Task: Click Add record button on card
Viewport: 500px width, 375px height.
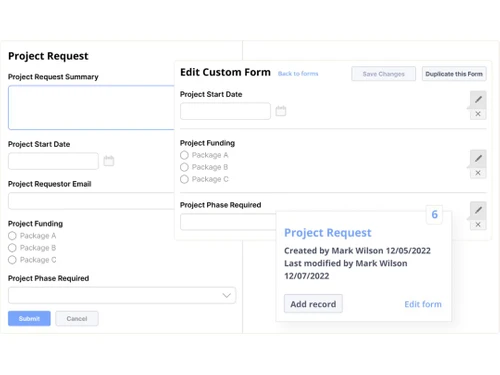Action: click(x=313, y=304)
